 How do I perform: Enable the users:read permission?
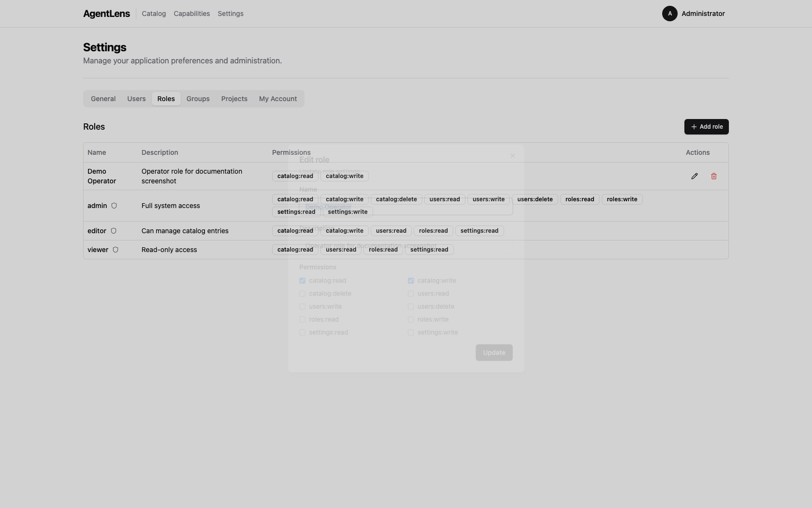click(x=410, y=294)
